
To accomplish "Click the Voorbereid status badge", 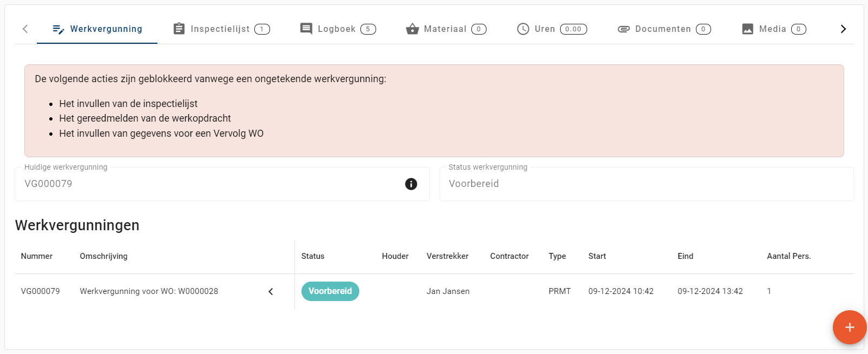I will (x=330, y=291).
